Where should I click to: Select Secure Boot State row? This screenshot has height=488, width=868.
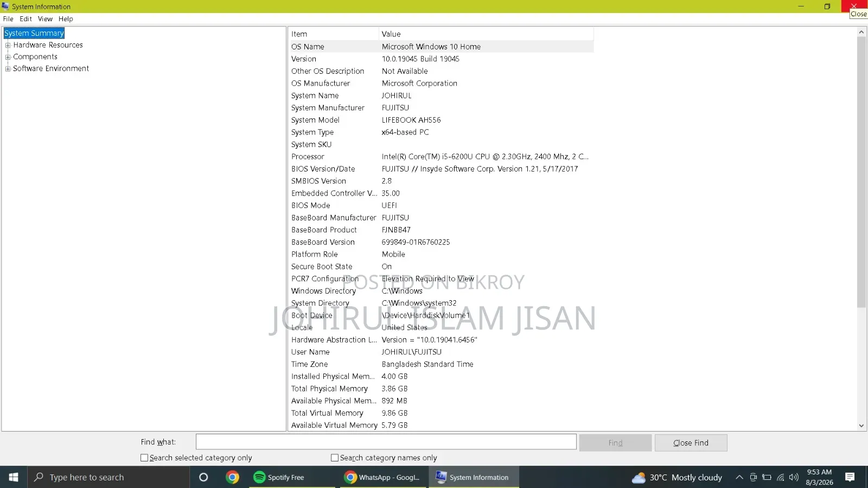pos(441,267)
